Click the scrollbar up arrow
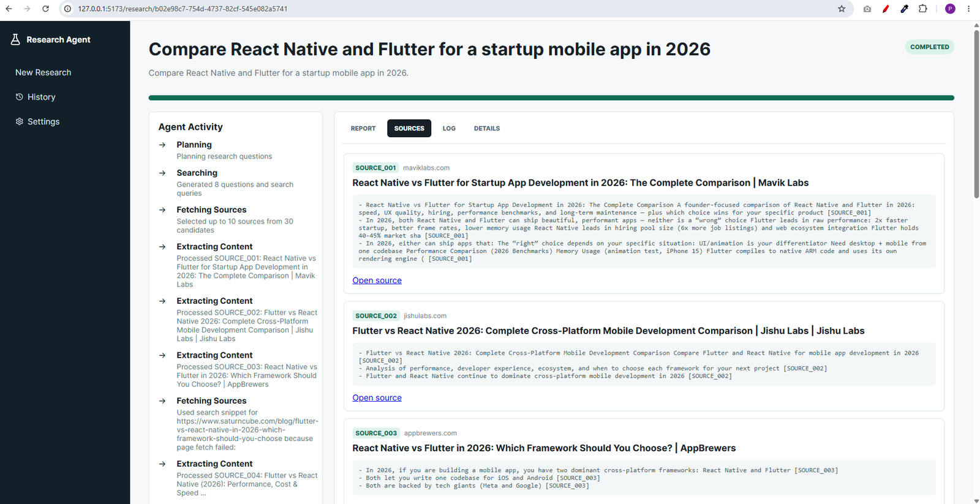The width and height of the screenshot is (980, 504). 976,25
